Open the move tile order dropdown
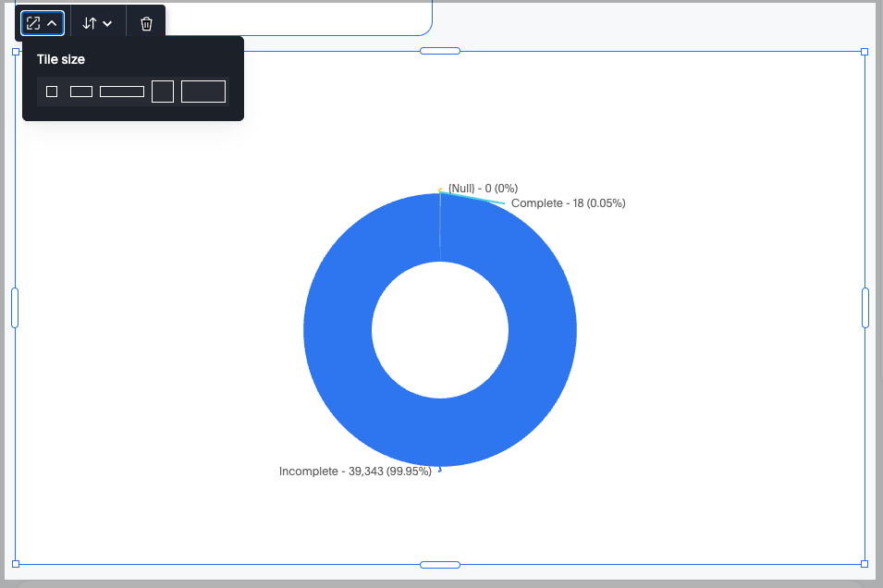This screenshot has width=883, height=588. point(97,23)
